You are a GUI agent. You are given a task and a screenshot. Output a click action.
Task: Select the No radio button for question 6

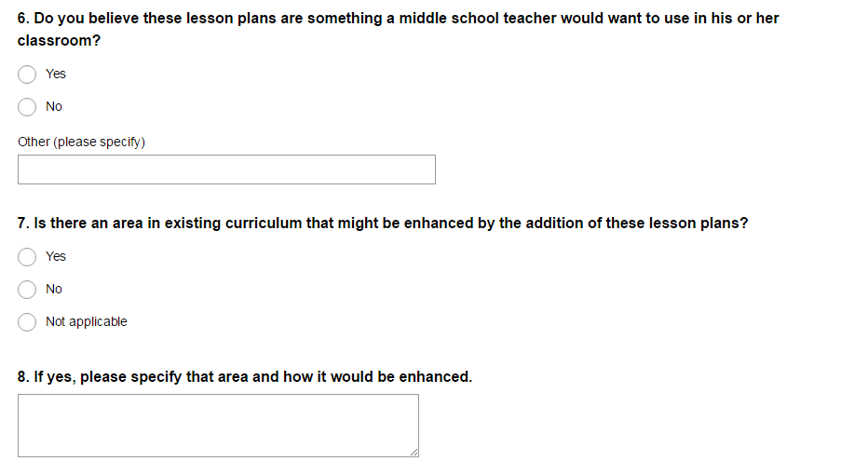[27, 106]
